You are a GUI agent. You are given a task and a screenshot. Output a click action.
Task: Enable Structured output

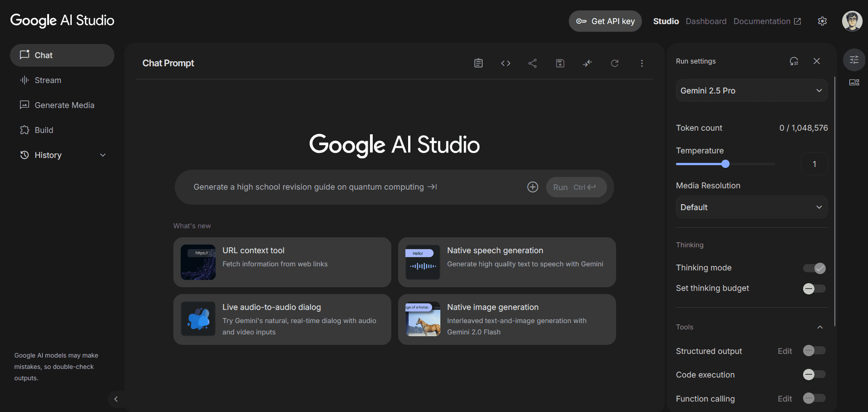click(814, 351)
